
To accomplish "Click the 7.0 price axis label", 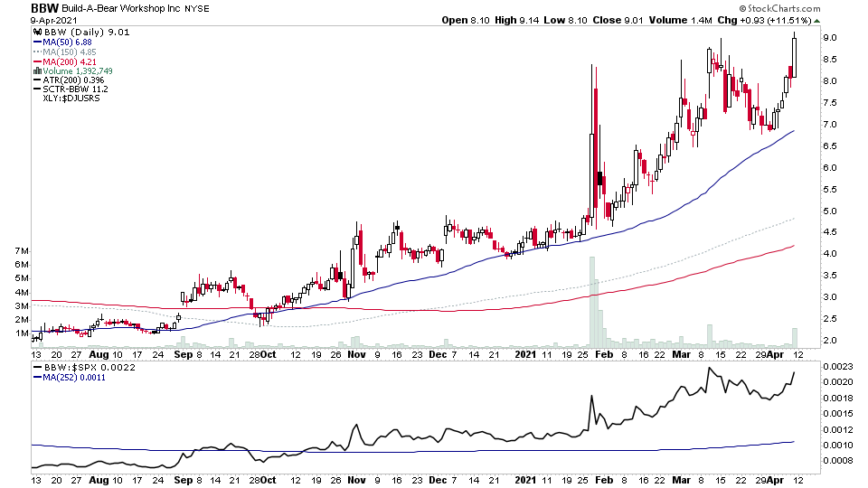I will (x=829, y=125).
